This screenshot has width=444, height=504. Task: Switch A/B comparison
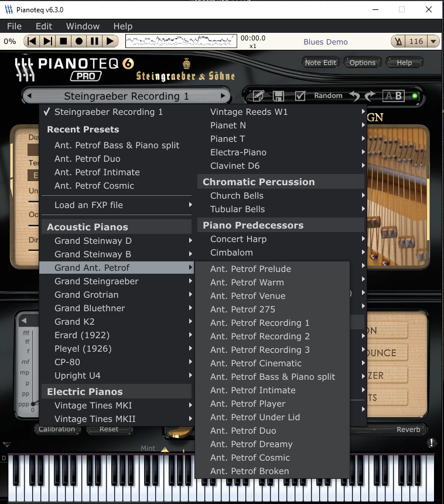click(394, 96)
